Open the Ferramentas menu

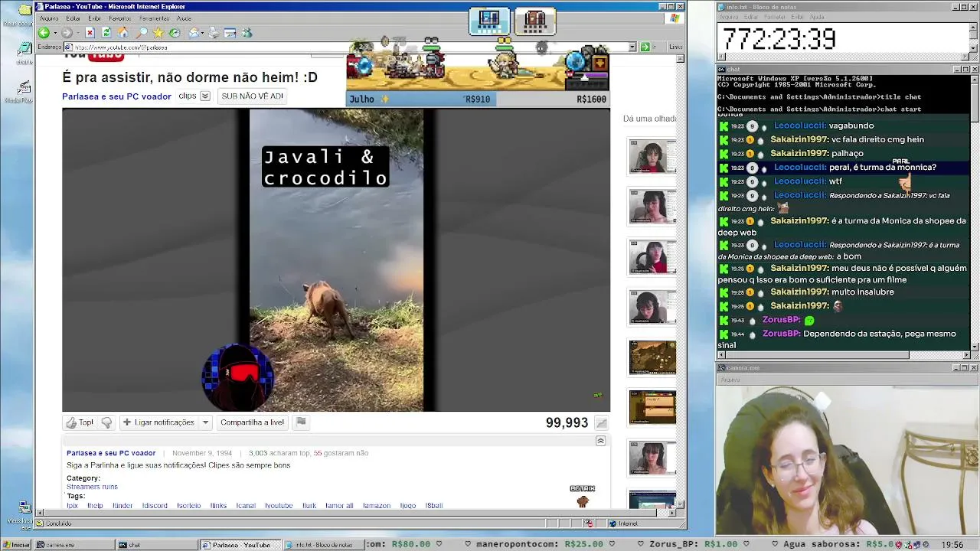(x=155, y=18)
